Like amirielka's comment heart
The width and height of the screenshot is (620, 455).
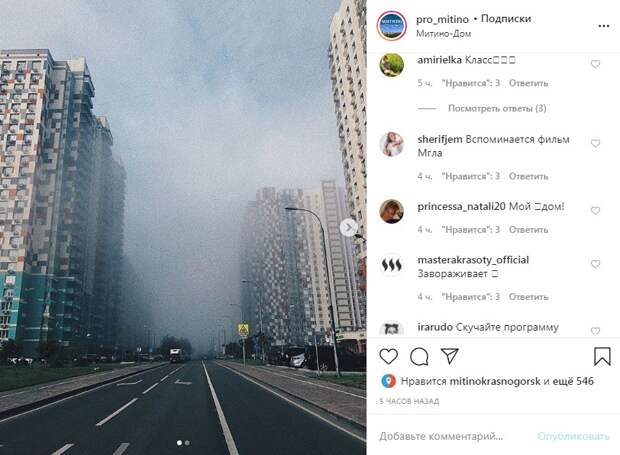point(595,64)
